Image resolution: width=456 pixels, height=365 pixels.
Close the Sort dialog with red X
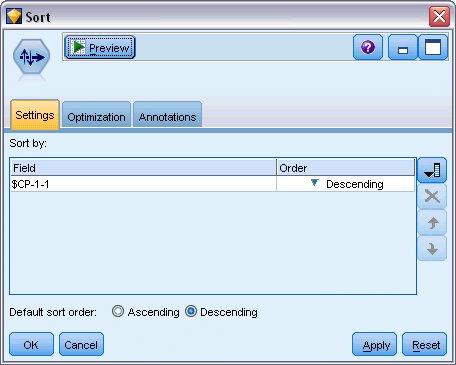point(439,16)
